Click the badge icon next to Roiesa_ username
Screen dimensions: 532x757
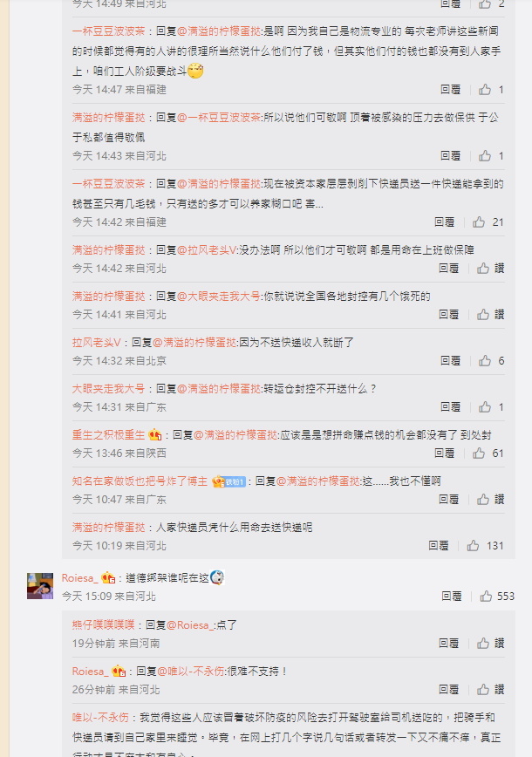pyautogui.click(x=107, y=577)
